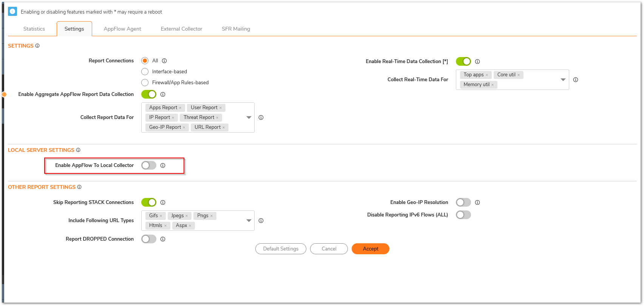Image resolution: width=644 pixels, height=306 pixels.
Task: Remove the IP Report tag
Action: 173,118
